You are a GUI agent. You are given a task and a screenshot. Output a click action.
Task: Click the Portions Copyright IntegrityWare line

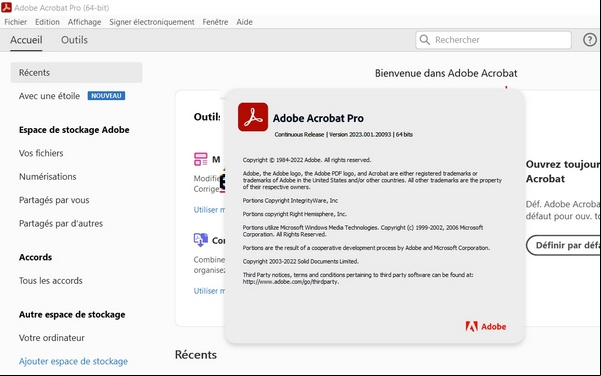click(x=290, y=200)
